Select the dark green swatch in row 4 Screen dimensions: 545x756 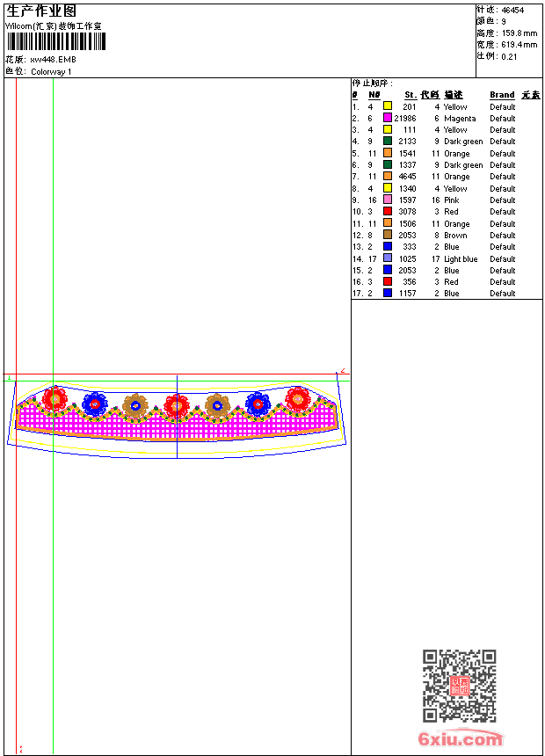click(x=388, y=141)
